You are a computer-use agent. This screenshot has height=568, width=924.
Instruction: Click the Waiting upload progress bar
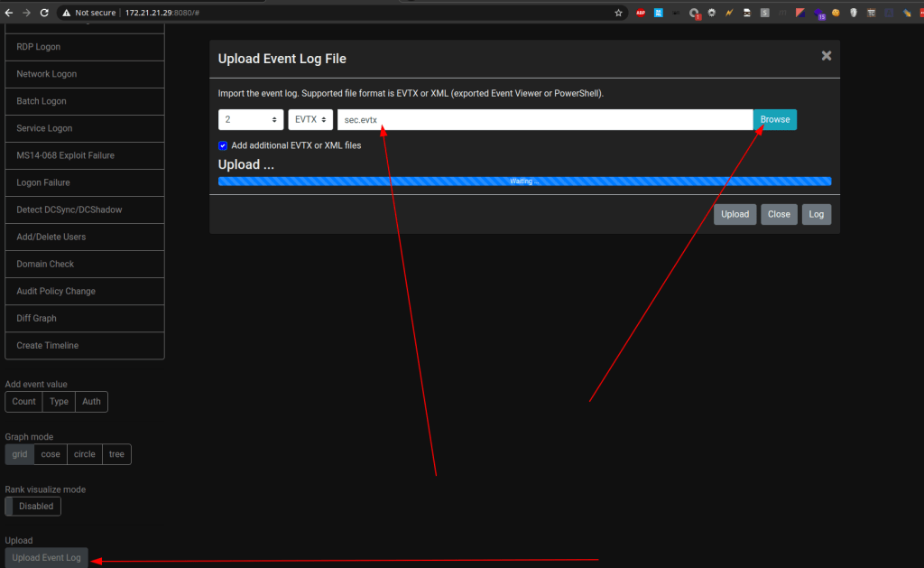(x=524, y=182)
